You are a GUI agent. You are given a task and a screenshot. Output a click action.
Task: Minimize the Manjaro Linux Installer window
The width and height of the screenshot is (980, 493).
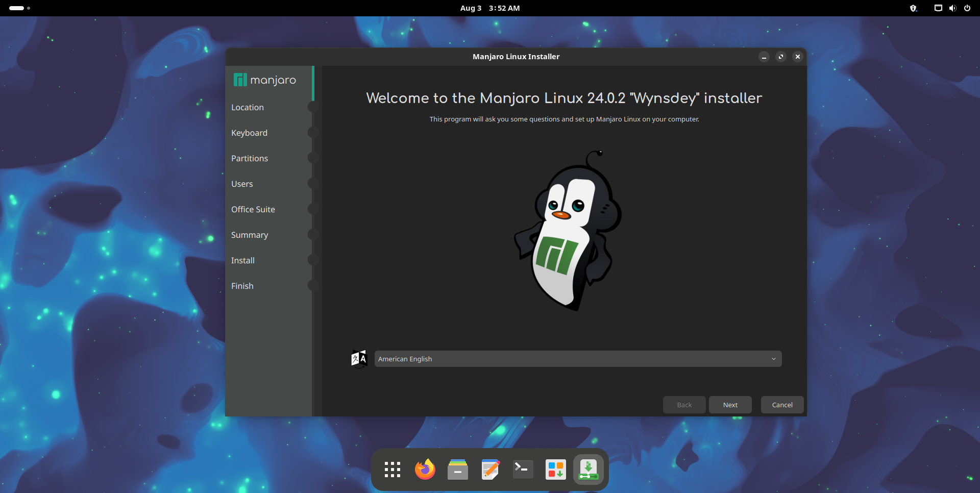tap(764, 57)
